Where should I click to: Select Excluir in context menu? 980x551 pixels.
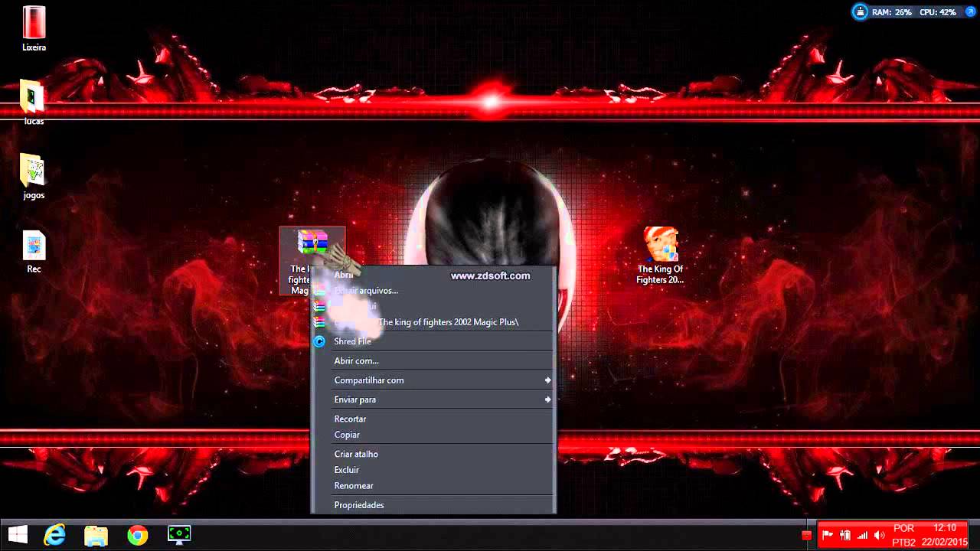433,470
